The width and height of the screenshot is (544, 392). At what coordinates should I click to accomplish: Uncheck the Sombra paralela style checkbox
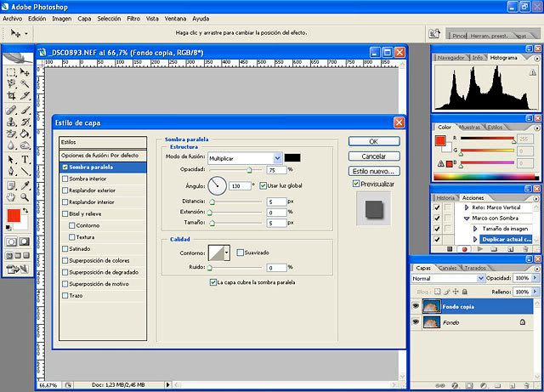coord(65,167)
